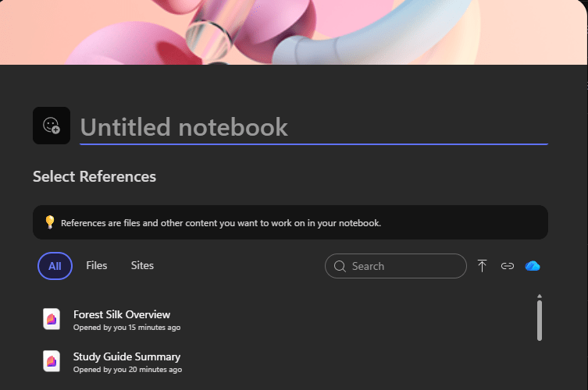
Task: Click the magnifier icon in Search
Action: coord(340,266)
